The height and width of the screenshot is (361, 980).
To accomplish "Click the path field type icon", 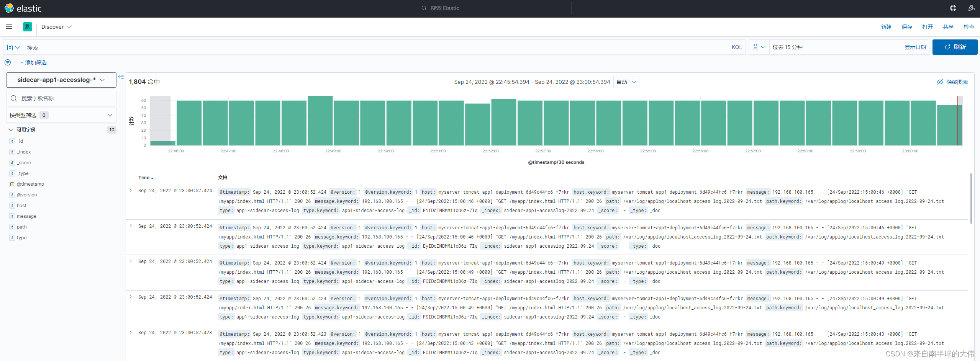I will [12, 227].
